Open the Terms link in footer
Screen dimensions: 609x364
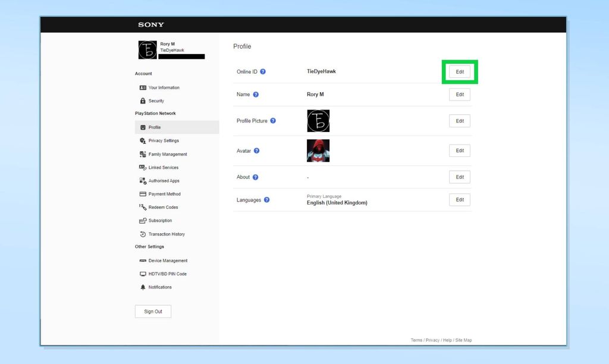pos(416,340)
